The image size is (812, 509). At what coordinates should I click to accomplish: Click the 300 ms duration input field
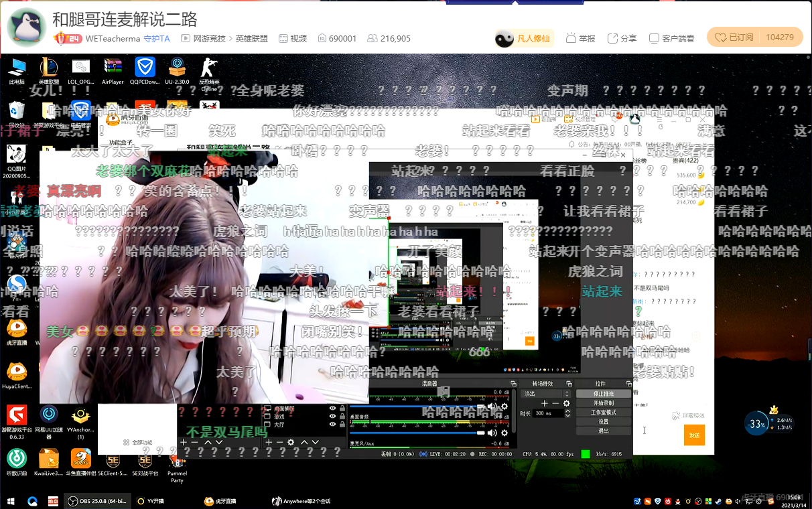click(x=544, y=413)
